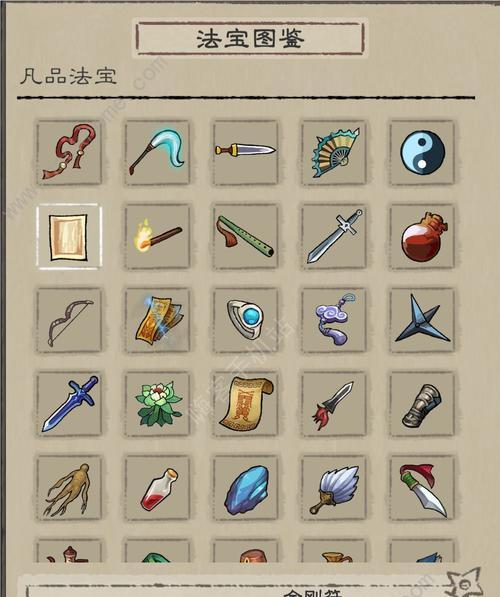Pick the yin-yang Taiji orb
The width and height of the screenshot is (500, 597).
[422, 152]
